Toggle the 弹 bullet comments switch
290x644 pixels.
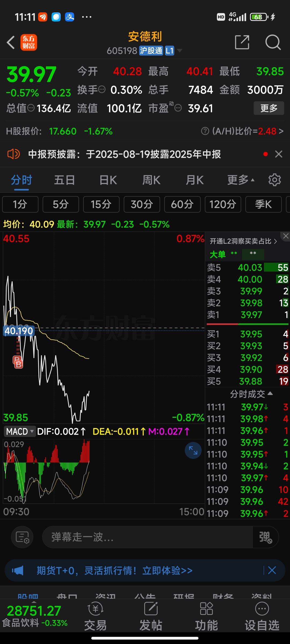(x=266, y=537)
